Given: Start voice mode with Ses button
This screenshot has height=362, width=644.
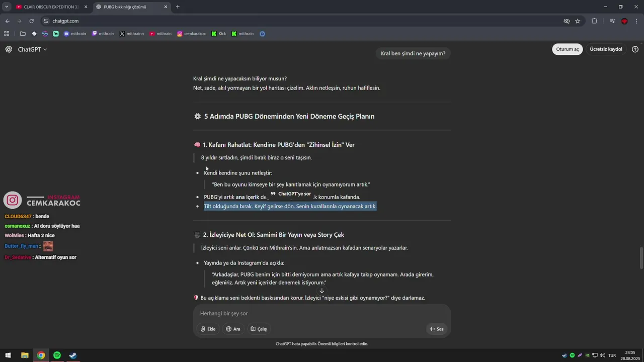Looking at the screenshot, I should click(436, 329).
